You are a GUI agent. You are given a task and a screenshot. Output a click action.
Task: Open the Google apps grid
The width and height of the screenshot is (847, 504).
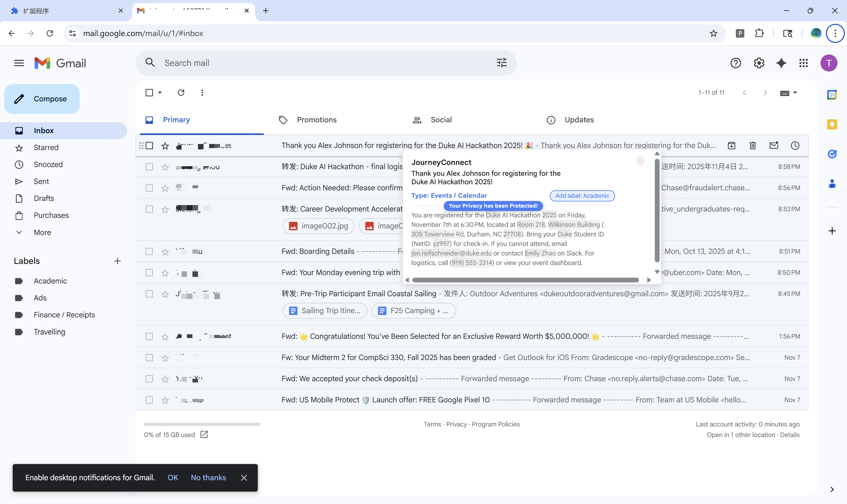pyautogui.click(x=803, y=63)
